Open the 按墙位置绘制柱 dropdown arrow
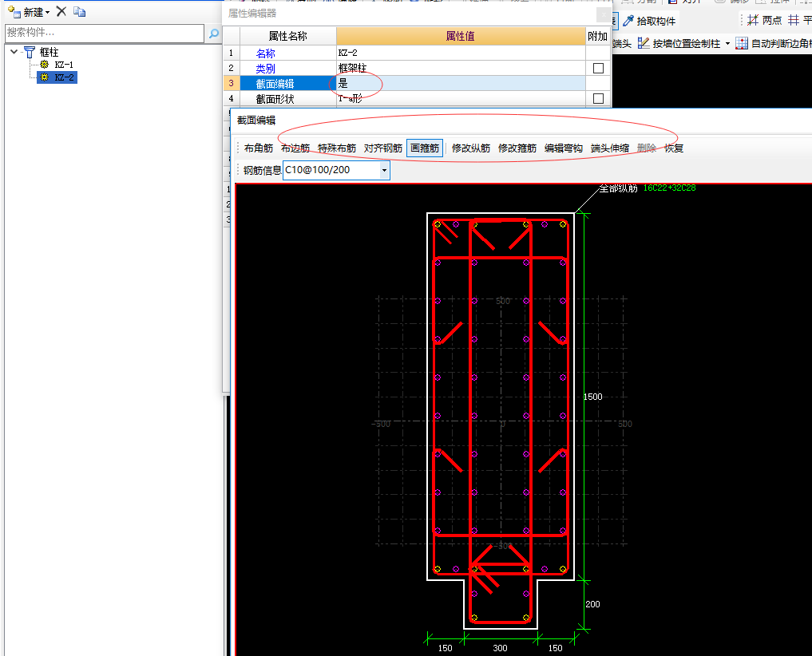The image size is (812, 656). tap(727, 44)
